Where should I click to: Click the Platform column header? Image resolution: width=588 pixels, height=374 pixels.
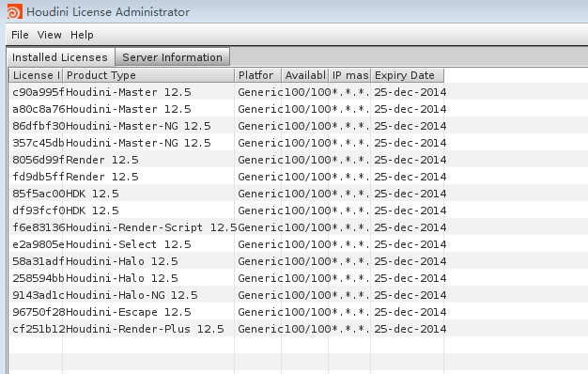(x=258, y=75)
